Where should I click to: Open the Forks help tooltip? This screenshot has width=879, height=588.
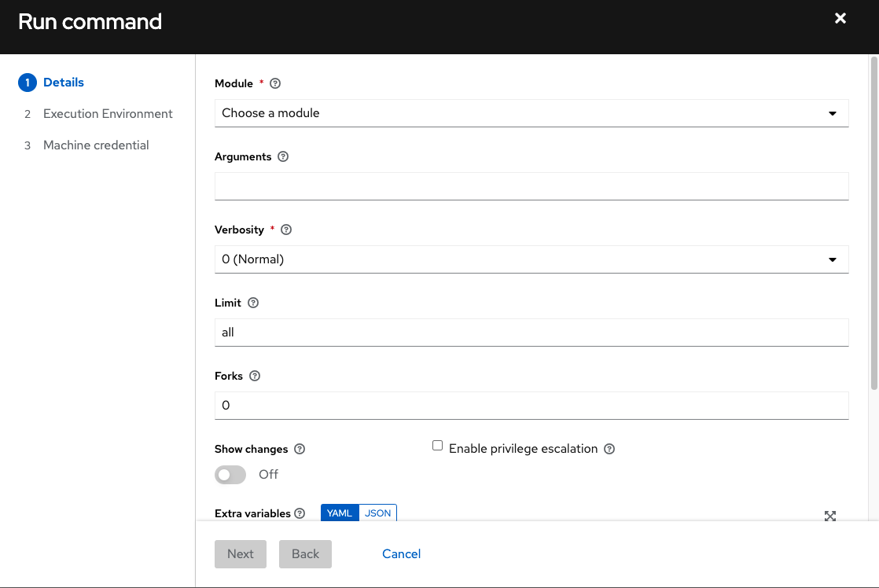(x=256, y=376)
